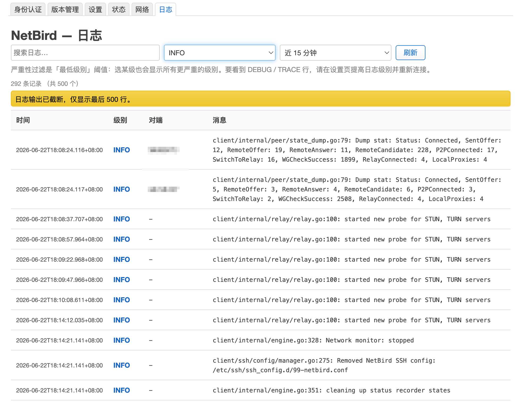Click the STUN probe message in the 18:10:08.611 row
Viewport: 532px width, 402px height.
click(352, 300)
